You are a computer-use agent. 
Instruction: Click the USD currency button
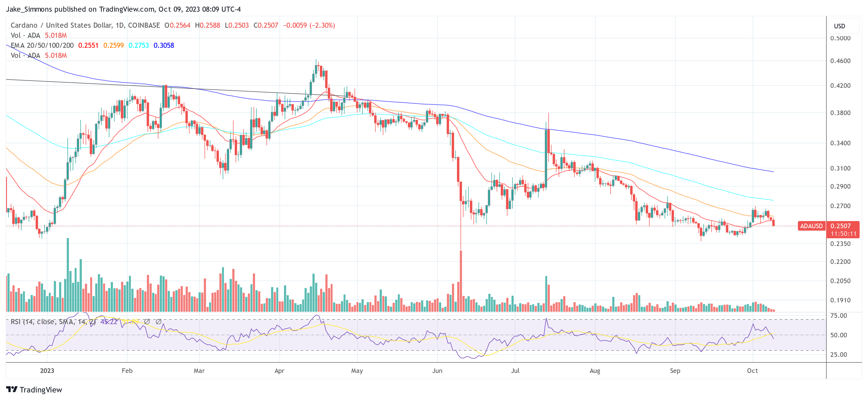[x=844, y=26]
